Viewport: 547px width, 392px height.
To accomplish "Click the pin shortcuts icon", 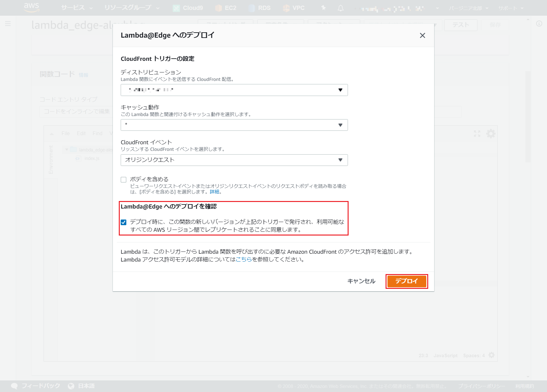I will click(x=323, y=8).
